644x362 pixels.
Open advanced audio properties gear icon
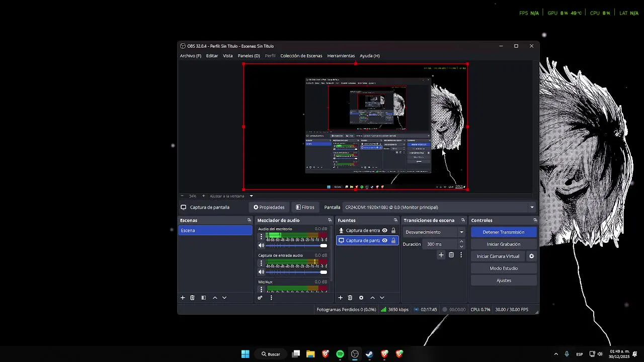click(x=260, y=298)
